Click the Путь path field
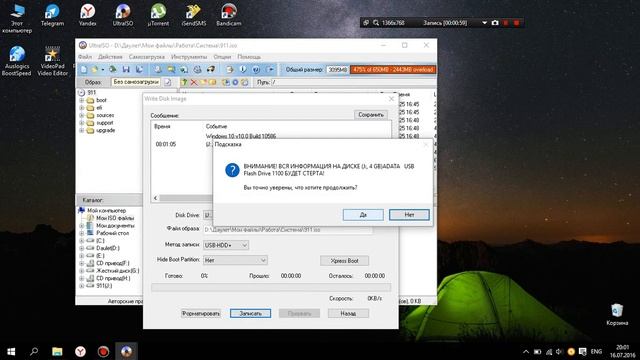 353,82
